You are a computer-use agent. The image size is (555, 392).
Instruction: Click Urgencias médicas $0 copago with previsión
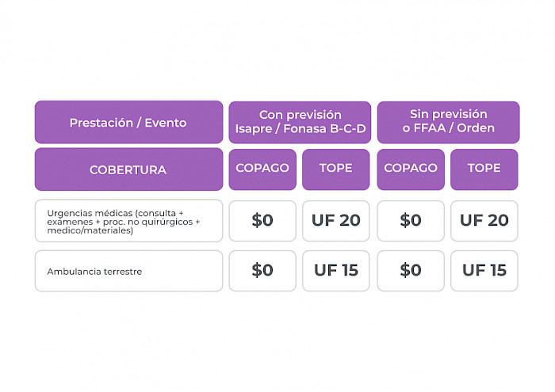[x=262, y=221]
